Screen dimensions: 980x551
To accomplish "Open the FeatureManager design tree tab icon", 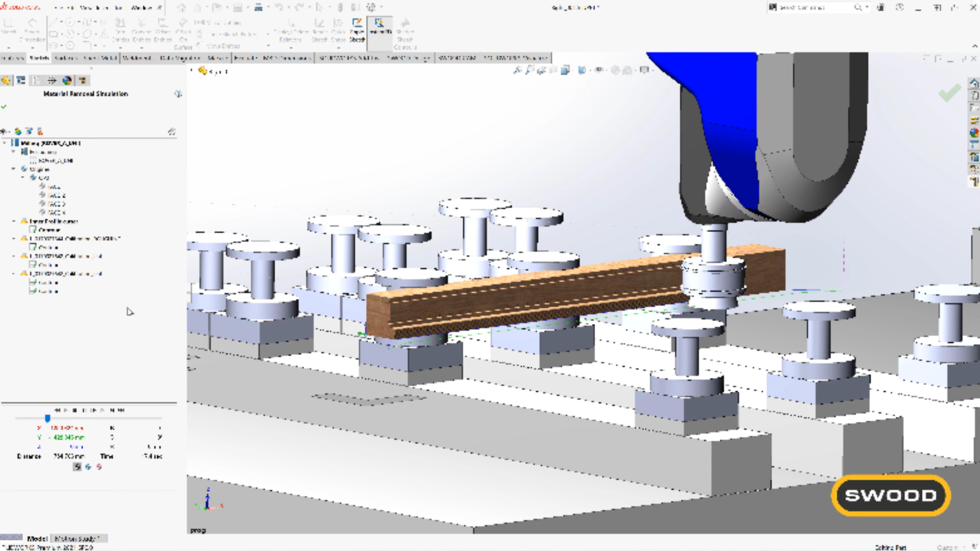I will [6, 81].
